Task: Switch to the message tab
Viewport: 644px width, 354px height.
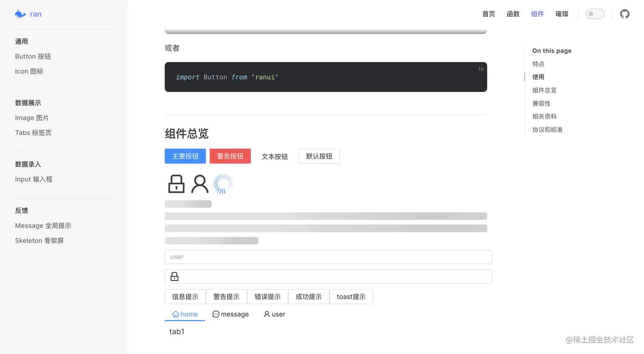Action: click(x=230, y=314)
